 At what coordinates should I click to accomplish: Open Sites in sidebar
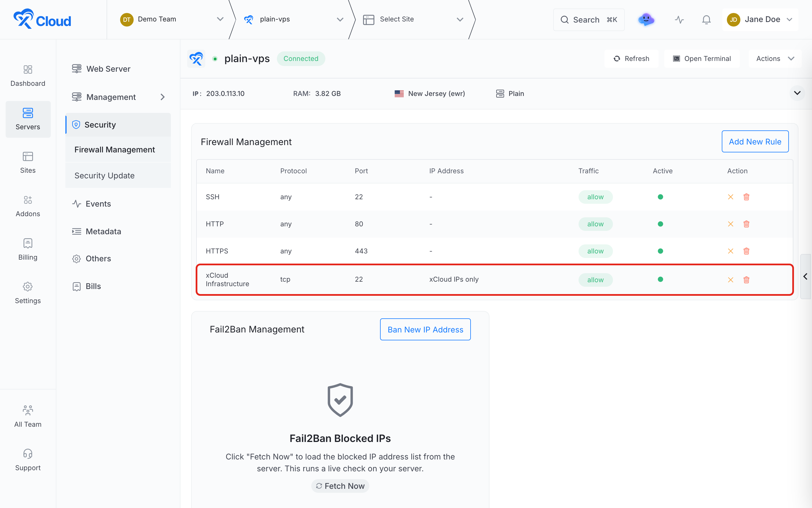(x=28, y=163)
